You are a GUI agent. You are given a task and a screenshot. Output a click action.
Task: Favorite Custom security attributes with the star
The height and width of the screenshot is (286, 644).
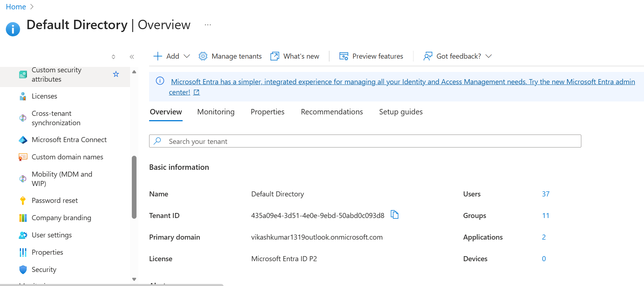116,74
